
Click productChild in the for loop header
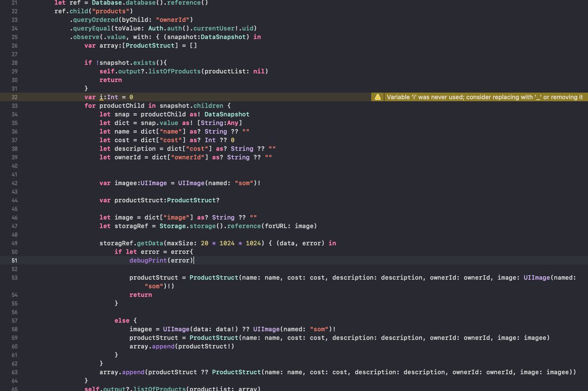click(122, 106)
